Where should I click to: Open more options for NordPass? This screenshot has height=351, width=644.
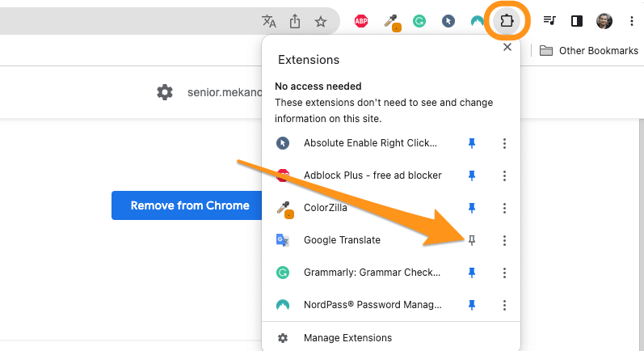[504, 305]
